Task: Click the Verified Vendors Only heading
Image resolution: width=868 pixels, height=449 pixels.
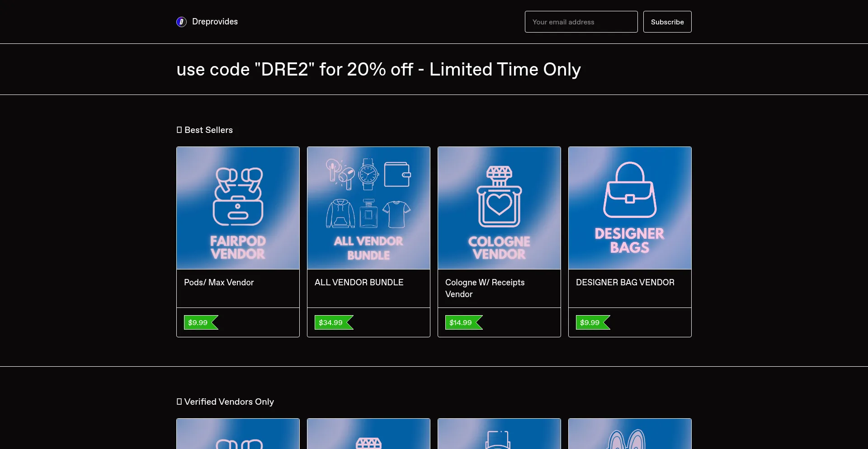Action: [x=225, y=402]
